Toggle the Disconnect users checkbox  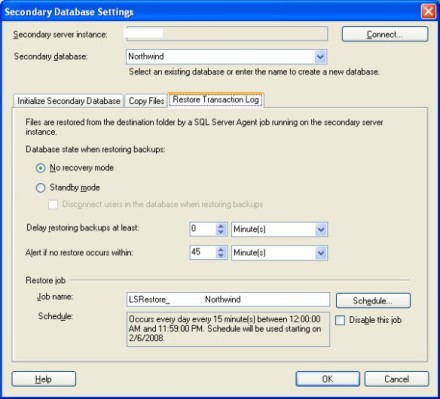click(x=53, y=204)
